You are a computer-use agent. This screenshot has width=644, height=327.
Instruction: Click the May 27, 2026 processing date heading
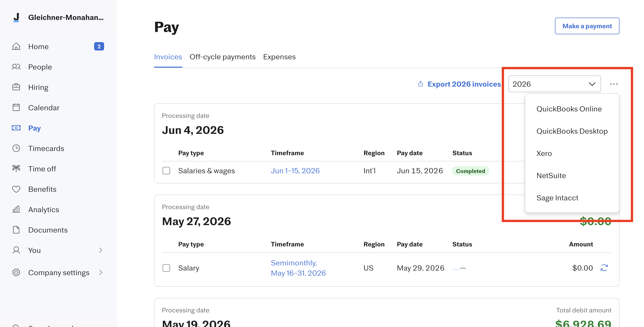[x=196, y=221]
